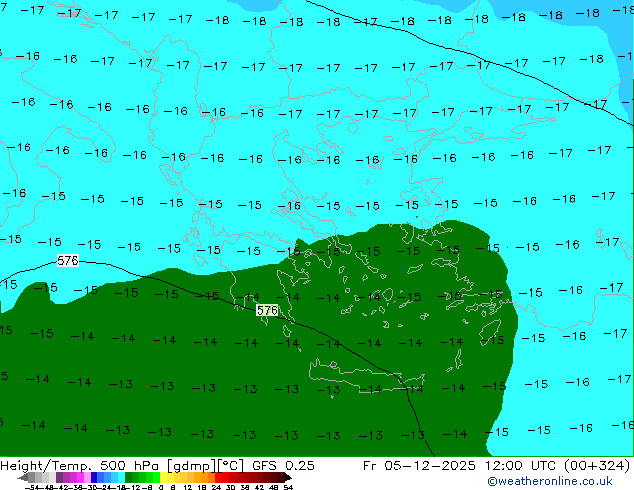Click the '[gdmp][°C]' units label

click(205, 466)
